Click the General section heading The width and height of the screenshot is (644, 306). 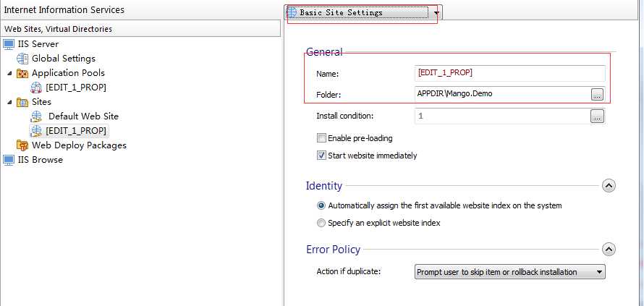(324, 52)
